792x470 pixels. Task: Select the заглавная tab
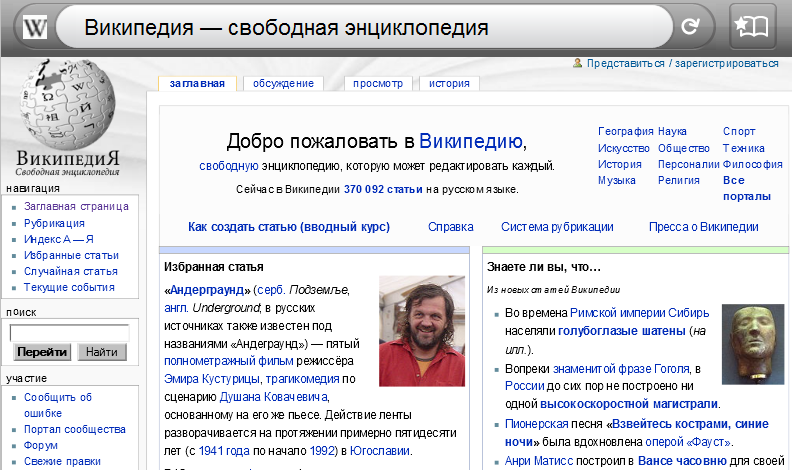tap(197, 83)
